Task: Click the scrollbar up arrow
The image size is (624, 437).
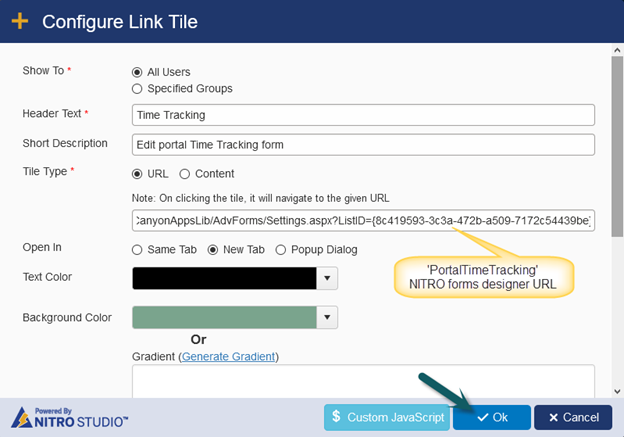Action: click(617, 50)
